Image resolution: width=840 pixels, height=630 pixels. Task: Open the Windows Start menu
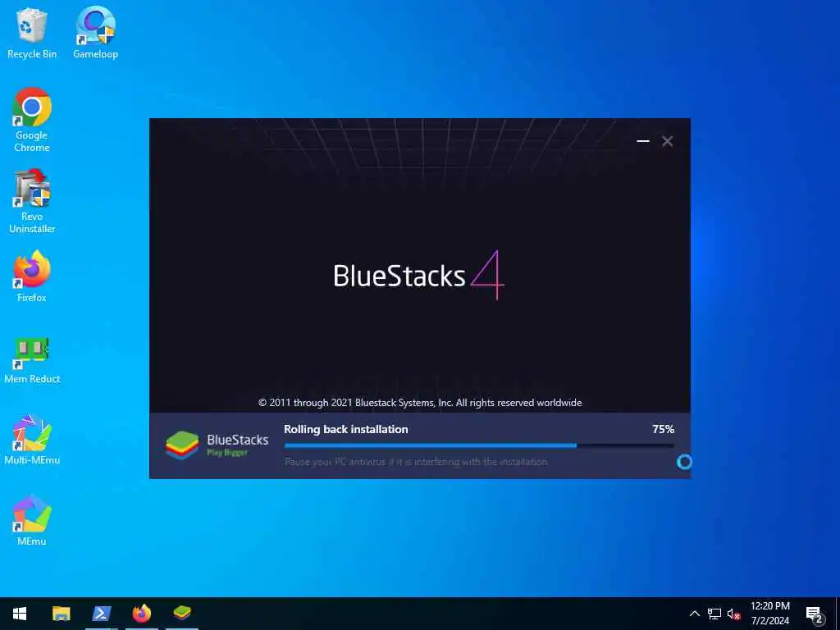[x=20, y=614]
